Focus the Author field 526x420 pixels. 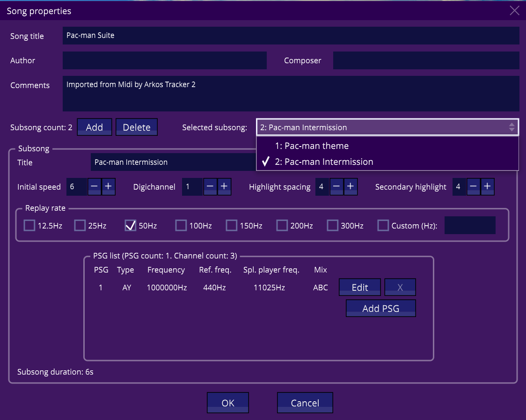(x=165, y=60)
